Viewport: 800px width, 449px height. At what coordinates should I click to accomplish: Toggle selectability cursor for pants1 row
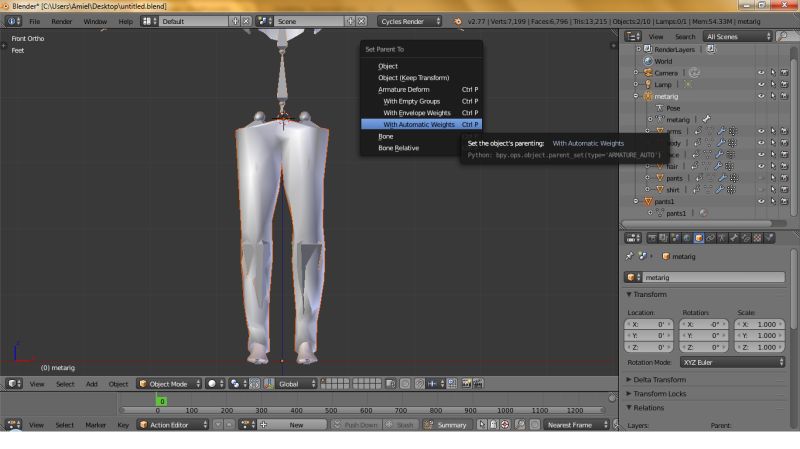point(772,201)
